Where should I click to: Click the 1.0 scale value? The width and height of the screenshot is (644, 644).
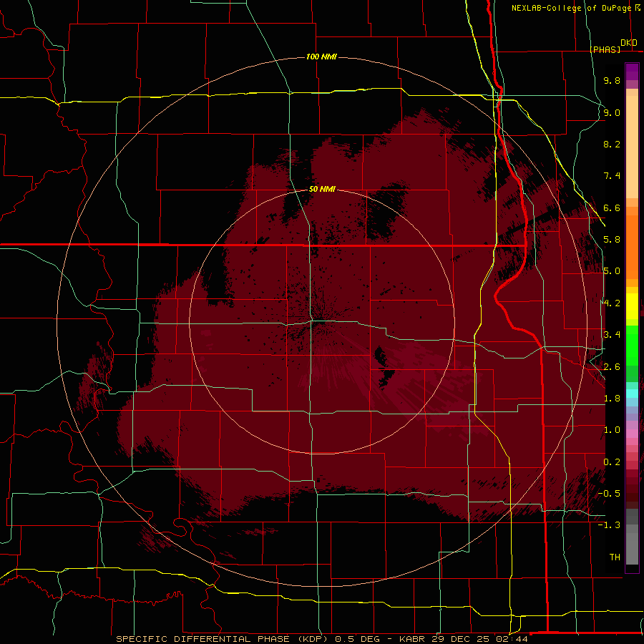tap(612, 430)
